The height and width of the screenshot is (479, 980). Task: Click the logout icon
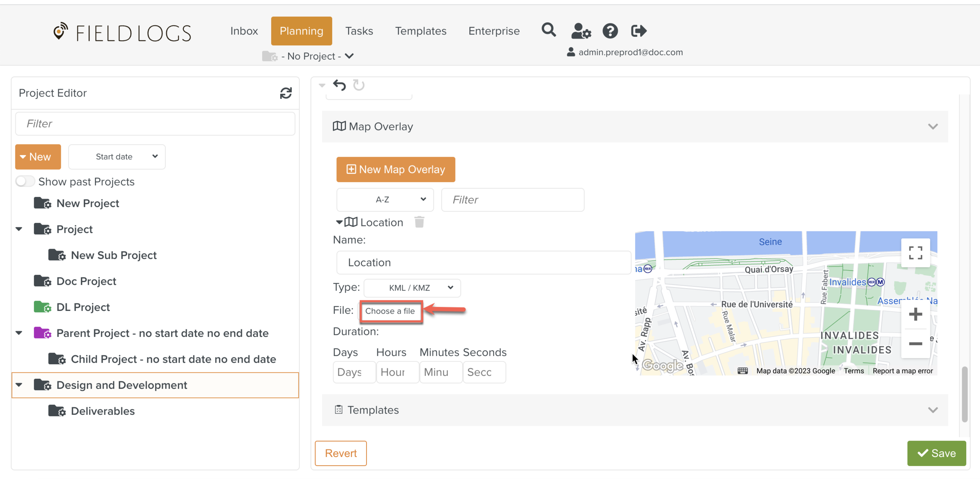pyautogui.click(x=639, y=31)
